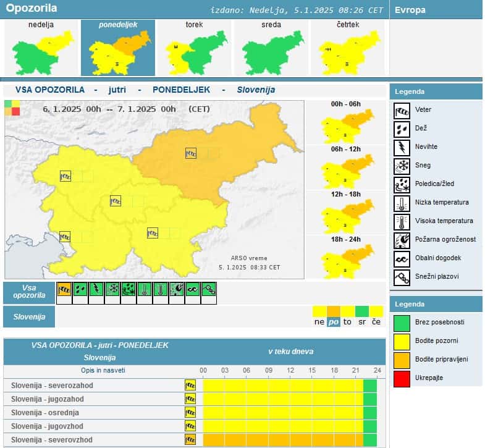485x448 pixels.
Task: Select the snow warning filter icon
Action: (x=112, y=289)
